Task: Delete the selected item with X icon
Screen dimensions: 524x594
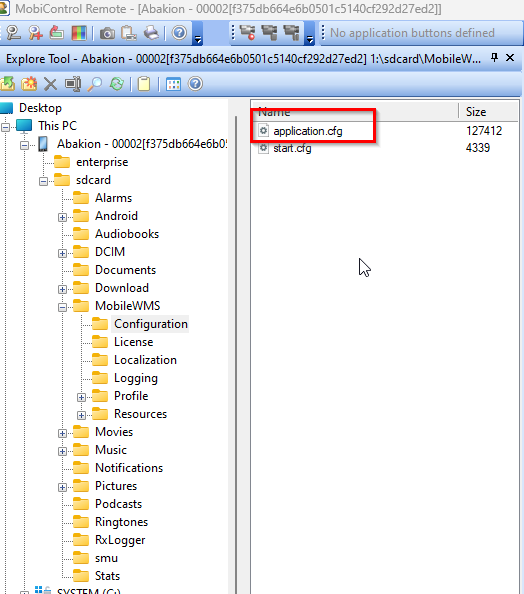Action: tap(50, 84)
